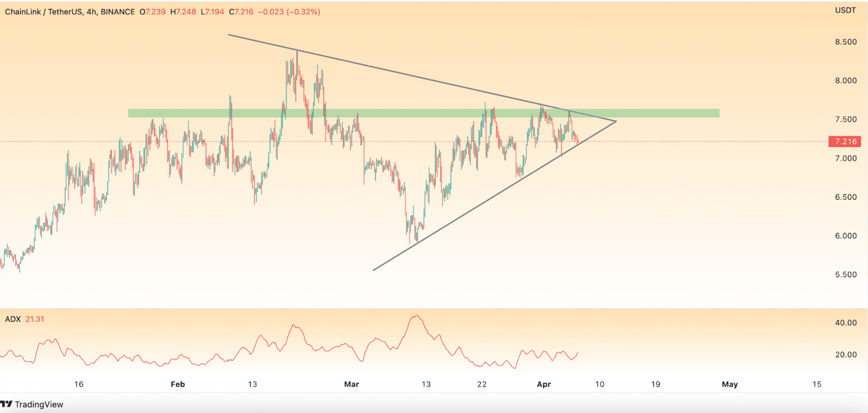Click the 7.500 price axis label
868x413 pixels.
[846, 119]
